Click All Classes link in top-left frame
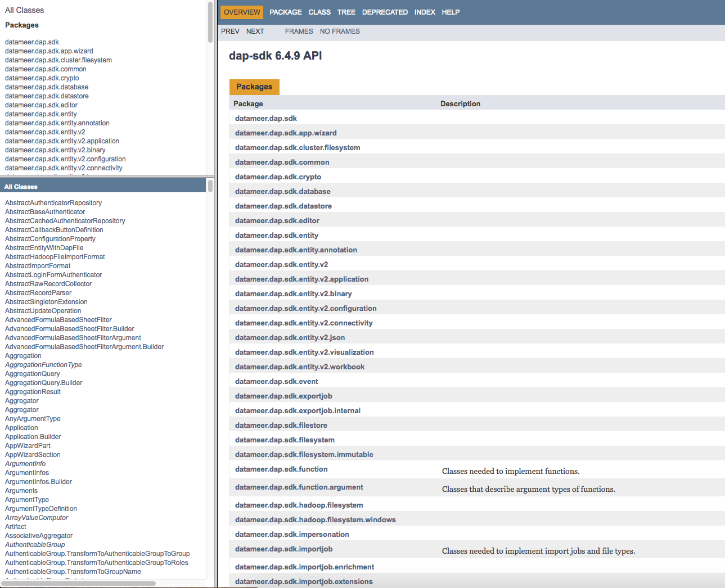Screen dimensions: 725x588 point(24,10)
